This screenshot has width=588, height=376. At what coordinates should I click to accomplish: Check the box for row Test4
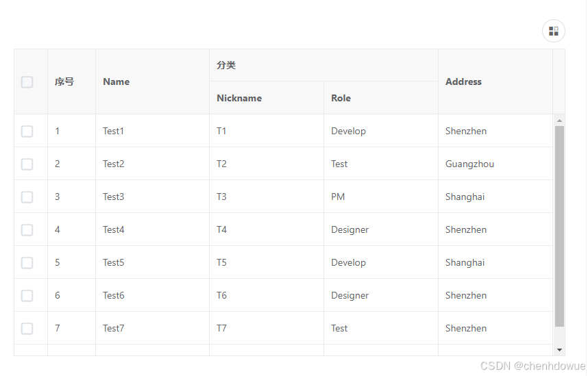pos(27,230)
